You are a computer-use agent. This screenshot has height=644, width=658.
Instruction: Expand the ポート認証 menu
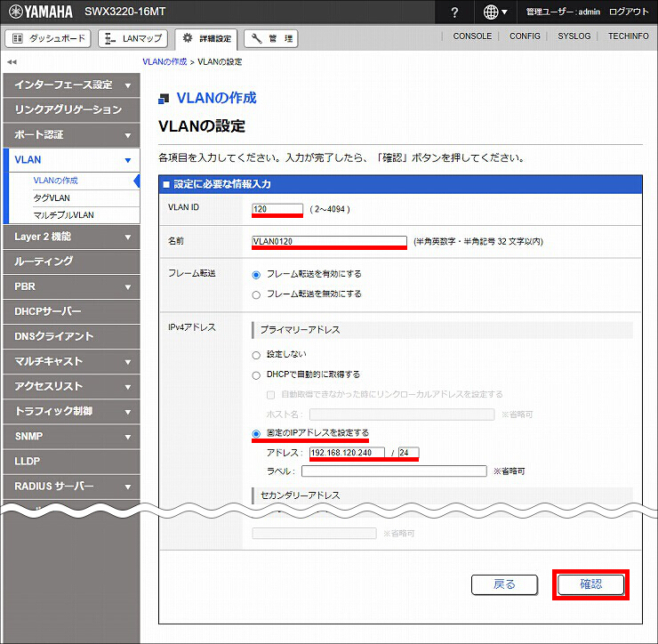click(x=71, y=135)
